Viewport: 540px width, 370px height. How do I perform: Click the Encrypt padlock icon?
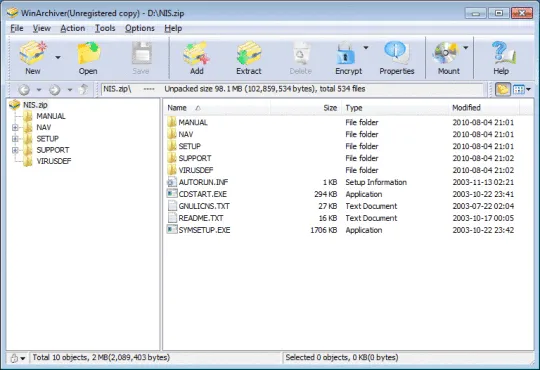[346, 53]
